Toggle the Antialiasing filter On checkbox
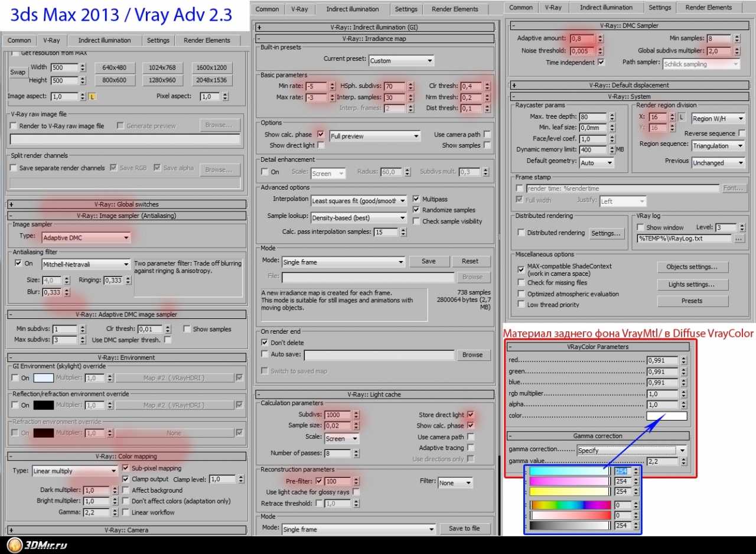Screen dimensions: 756x554 pyautogui.click(x=18, y=263)
